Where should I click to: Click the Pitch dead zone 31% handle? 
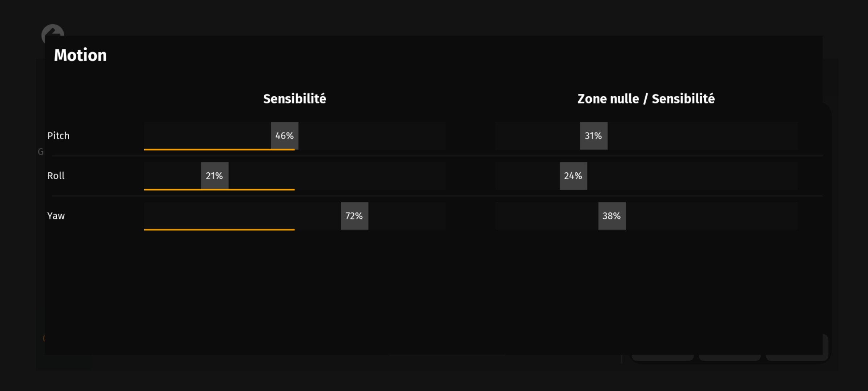(593, 136)
